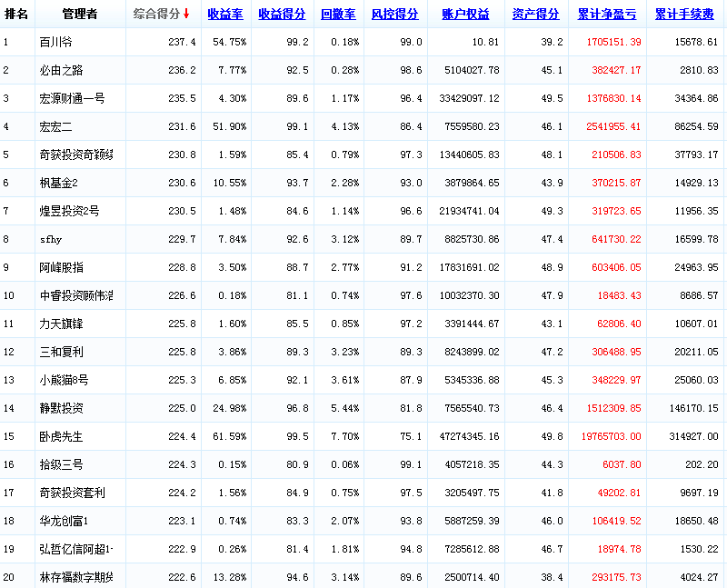Image resolution: width=727 pixels, height=588 pixels.
Task: Click return rate value 51.90%
Action: pos(230,126)
